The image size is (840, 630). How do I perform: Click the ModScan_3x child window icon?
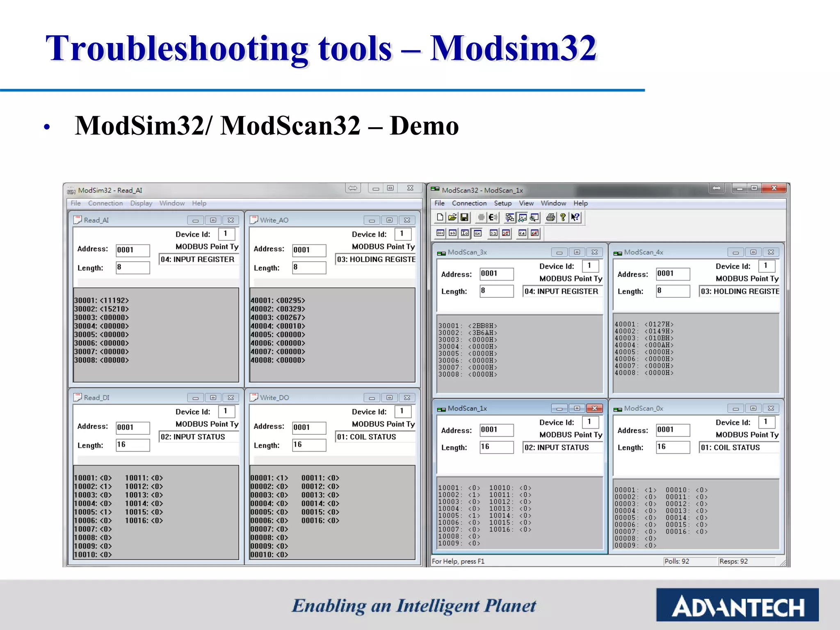[x=441, y=253]
